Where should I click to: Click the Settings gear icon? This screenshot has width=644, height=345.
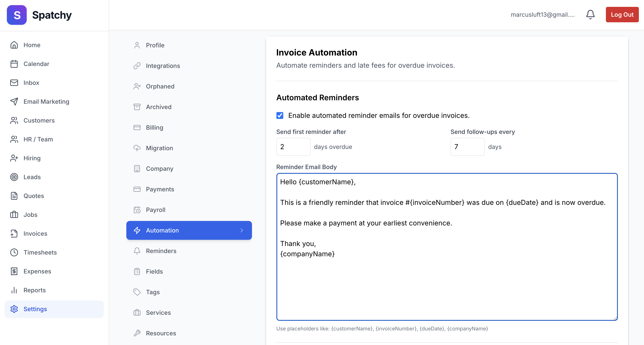click(x=14, y=309)
